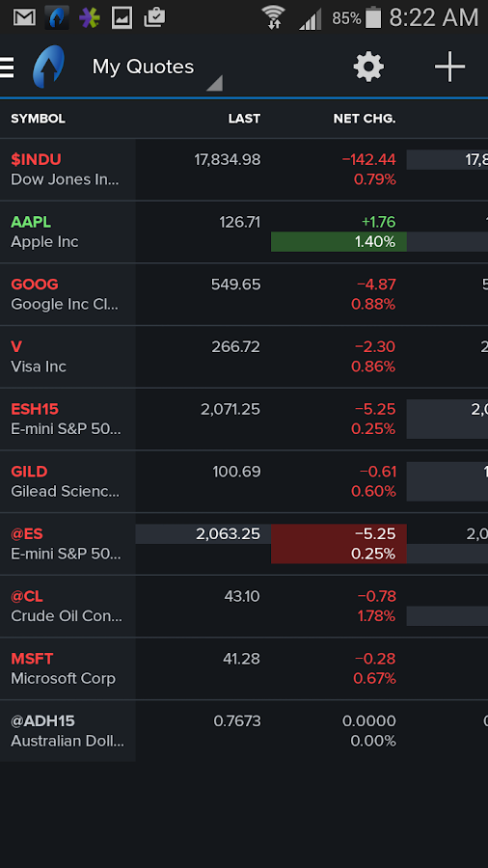Viewport: 488px width, 868px height.
Task: Add a symbol with plus icon
Action: (449, 67)
